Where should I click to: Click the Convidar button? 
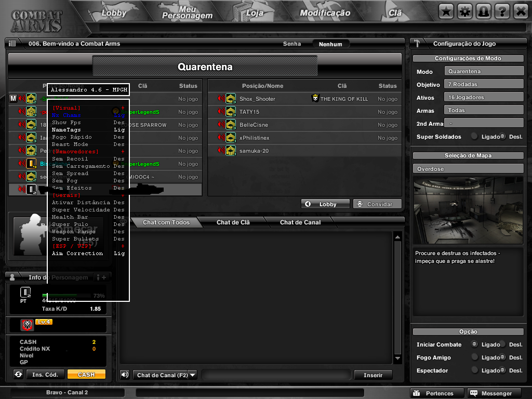point(377,204)
